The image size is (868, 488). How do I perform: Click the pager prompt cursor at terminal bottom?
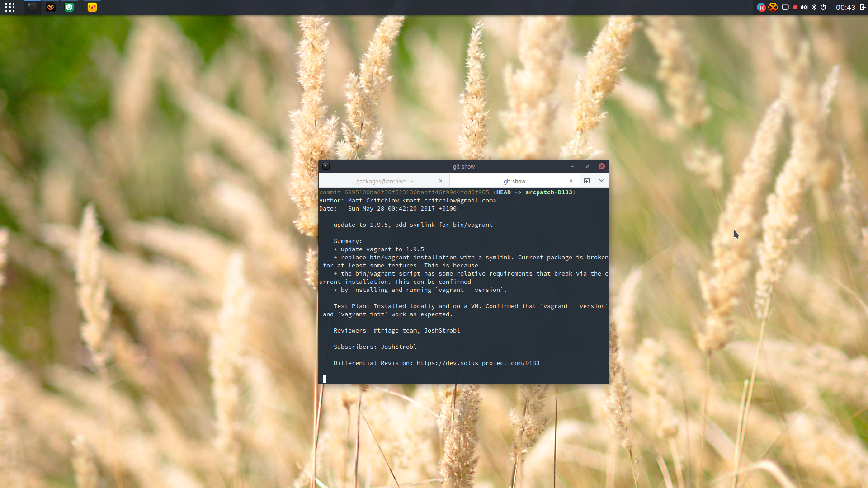pyautogui.click(x=324, y=379)
